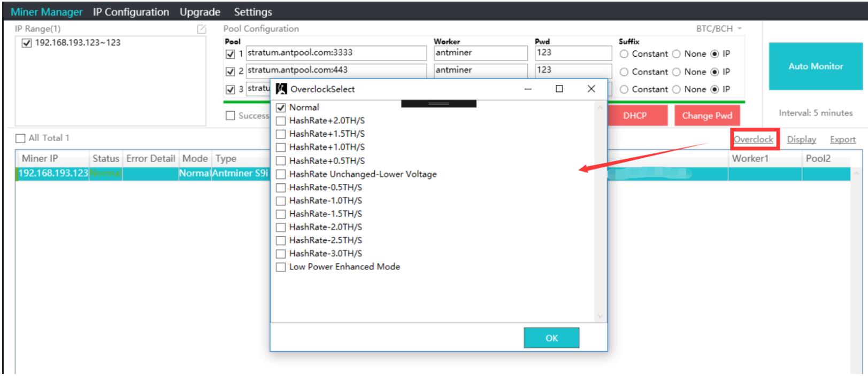Viewport: 868px width, 381px height.
Task: Click the pool 1 URL input field
Action: [x=336, y=53]
